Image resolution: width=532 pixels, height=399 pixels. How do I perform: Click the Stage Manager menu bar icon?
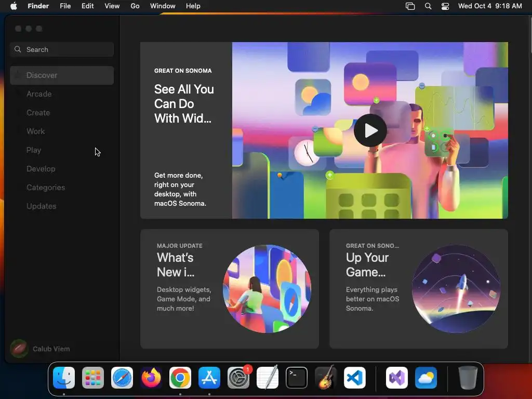click(x=410, y=6)
